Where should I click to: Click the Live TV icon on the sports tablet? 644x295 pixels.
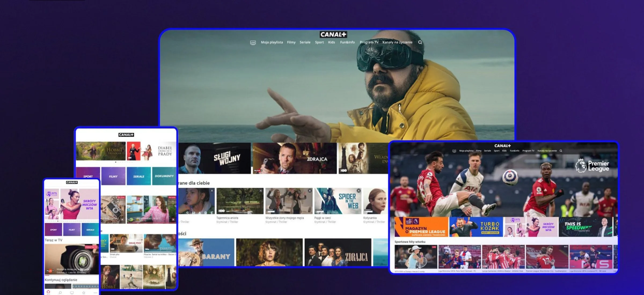click(454, 151)
